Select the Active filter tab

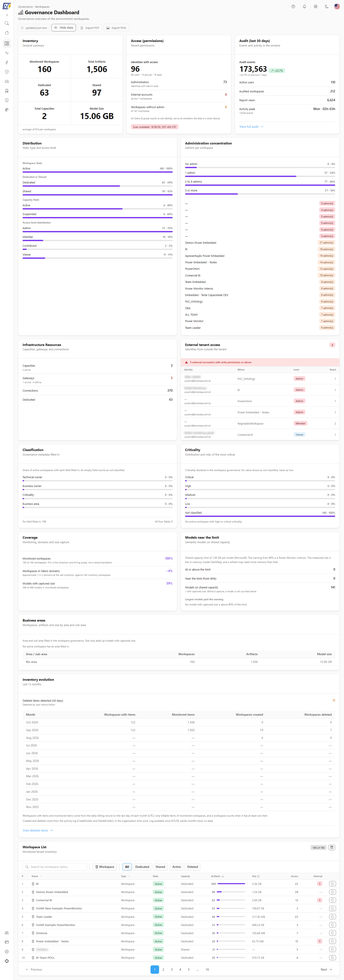point(176,867)
